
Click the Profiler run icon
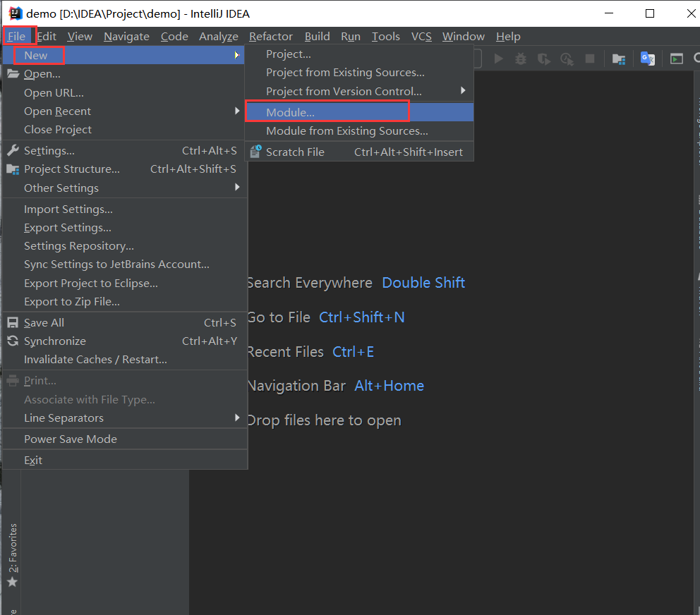point(567,59)
